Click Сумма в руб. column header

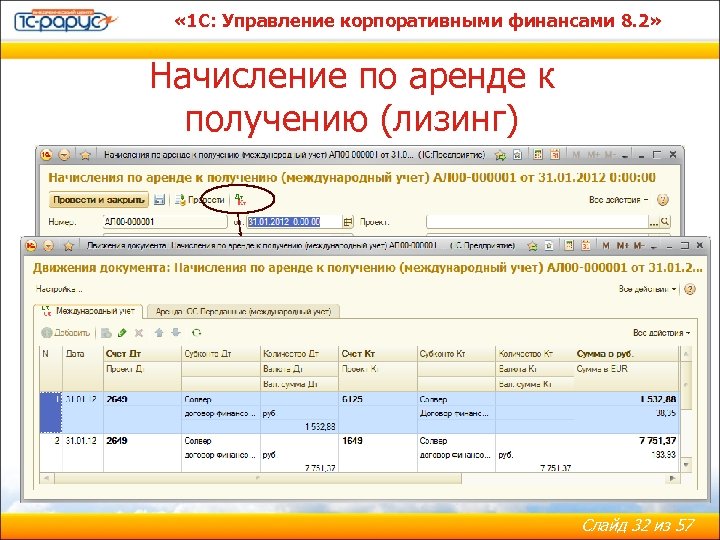pos(626,354)
